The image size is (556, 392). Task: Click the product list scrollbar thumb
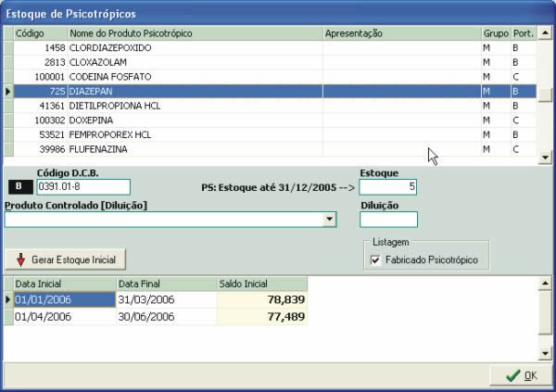[x=545, y=95]
